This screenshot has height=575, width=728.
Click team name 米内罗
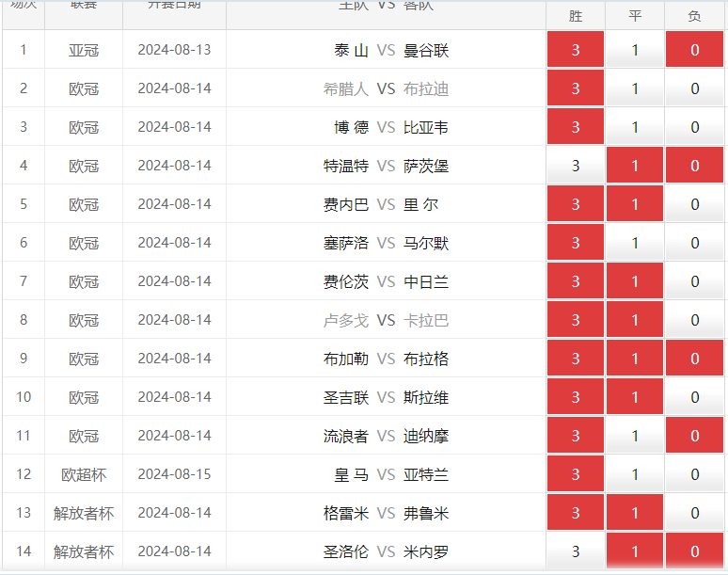[x=426, y=551]
